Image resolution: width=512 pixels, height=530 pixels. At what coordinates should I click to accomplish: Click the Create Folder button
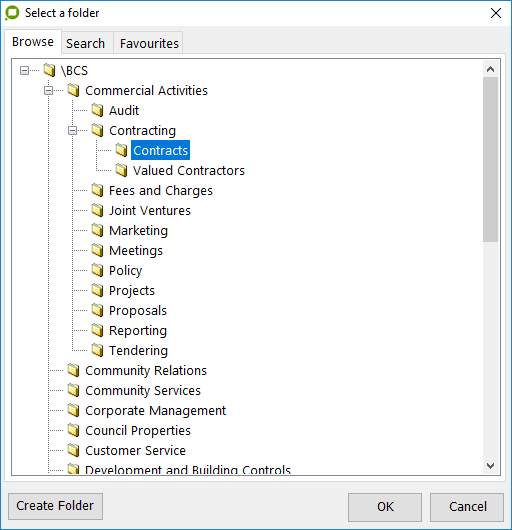pyautogui.click(x=55, y=506)
